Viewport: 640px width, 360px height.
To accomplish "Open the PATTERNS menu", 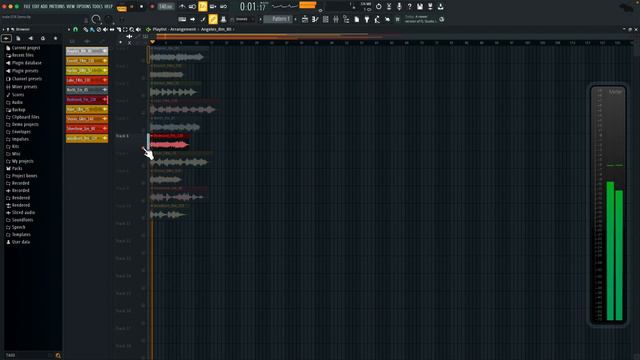I will (x=57, y=7).
